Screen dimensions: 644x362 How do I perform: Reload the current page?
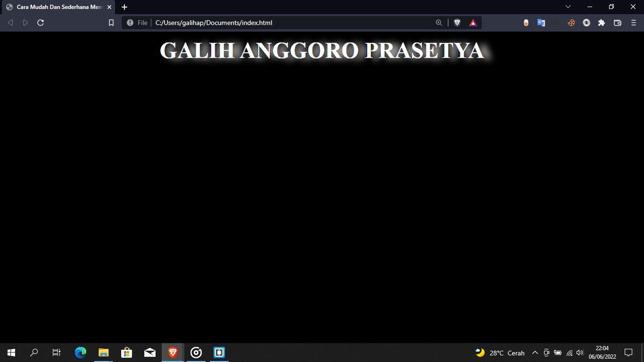(x=41, y=23)
